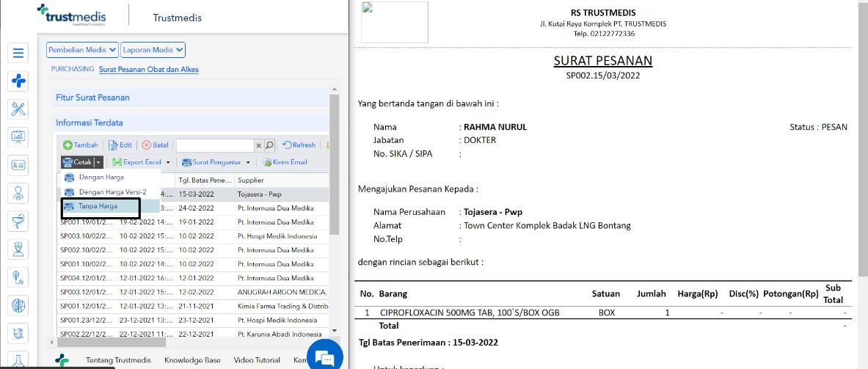Image resolution: width=868 pixels, height=369 pixels.
Task: Select the ANUGRAH ARGON MEDICA row
Action: click(193, 292)
